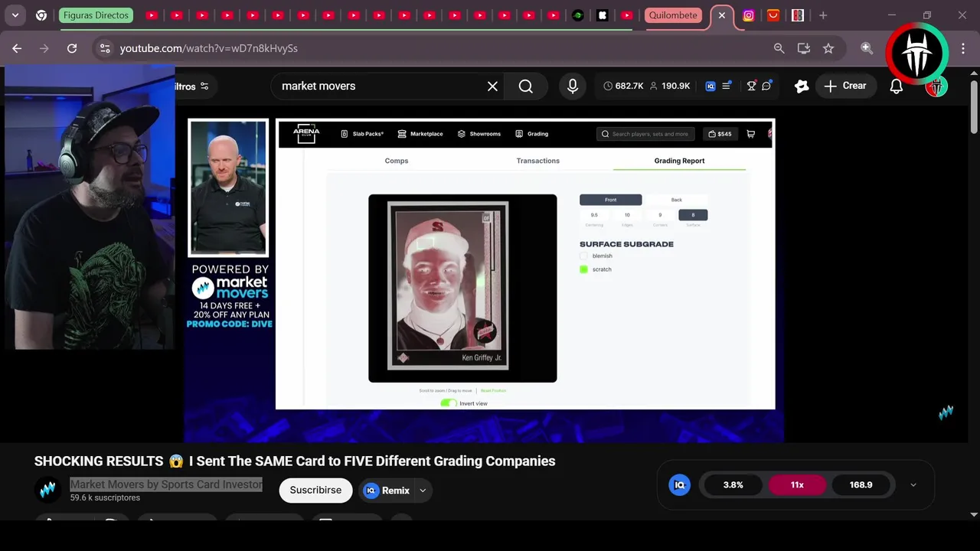
Task: Bookmark this page with the star icon
Action: (828, 48)
